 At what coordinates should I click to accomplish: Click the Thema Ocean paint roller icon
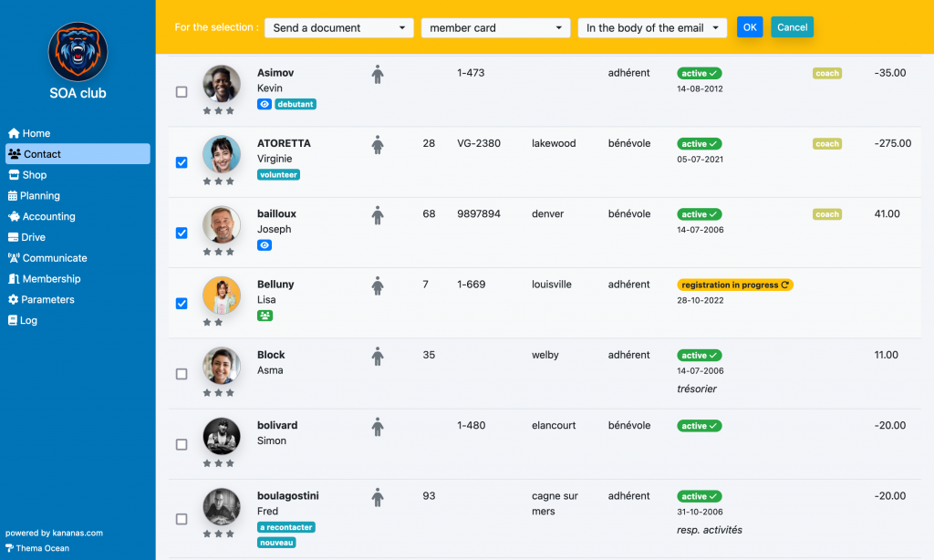coord(9,548)
